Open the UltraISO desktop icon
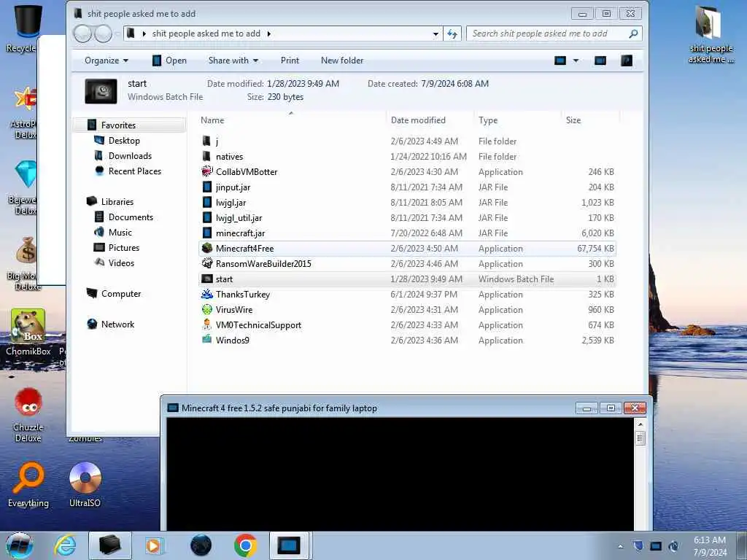The width and height of the screenshot is (747, 560). [x=85, y=484]
